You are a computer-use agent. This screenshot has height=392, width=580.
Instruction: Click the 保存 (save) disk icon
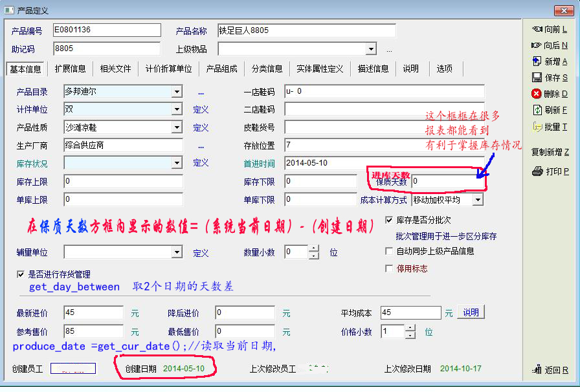[537, 78]
